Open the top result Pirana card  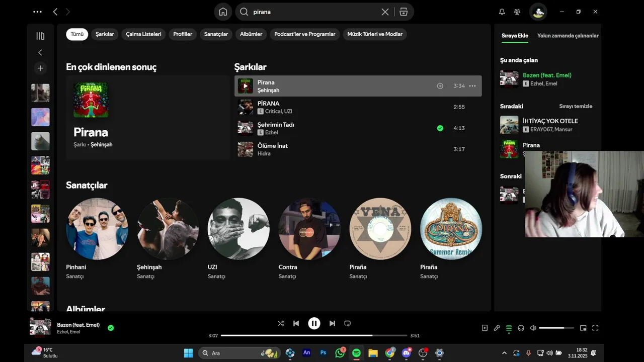tap(147, 118)
